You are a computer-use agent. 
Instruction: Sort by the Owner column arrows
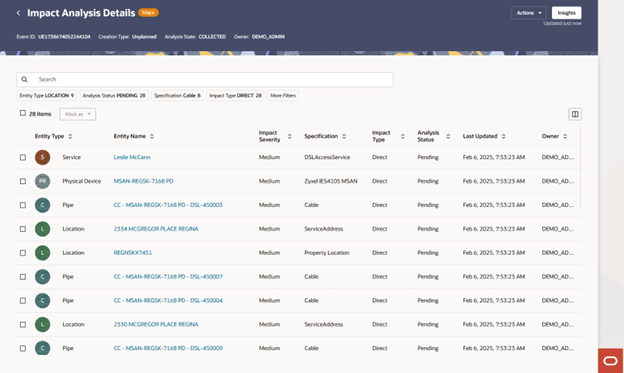point(565,136)
